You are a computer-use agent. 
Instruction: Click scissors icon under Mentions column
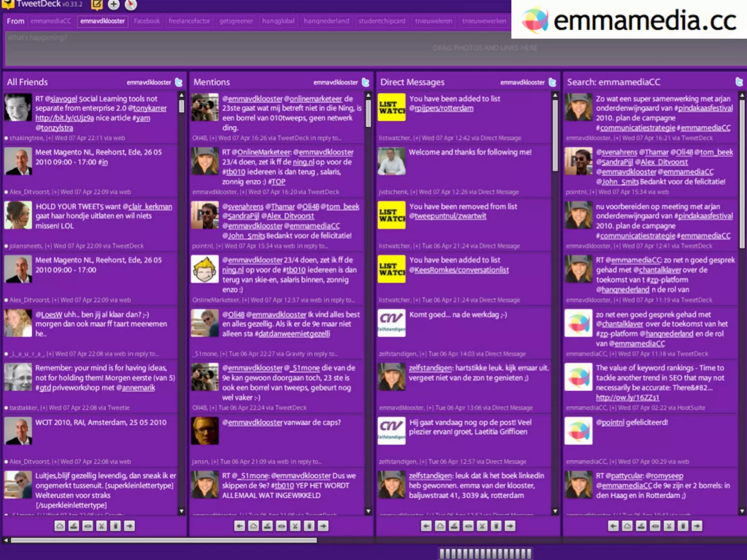tap(295, 526)
